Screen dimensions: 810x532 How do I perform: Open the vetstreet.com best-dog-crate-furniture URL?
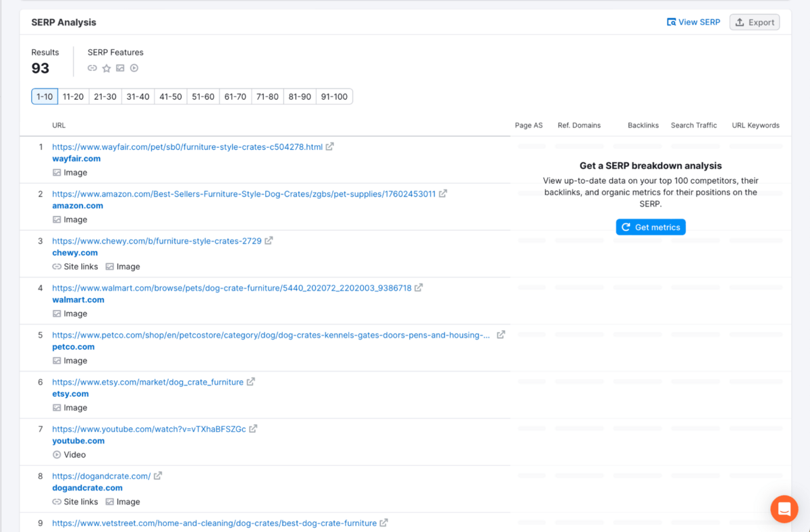(x=215, y=523)
